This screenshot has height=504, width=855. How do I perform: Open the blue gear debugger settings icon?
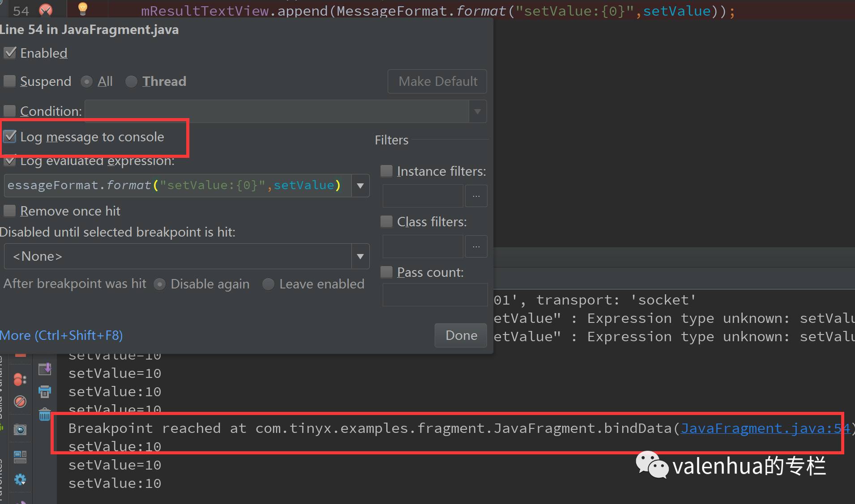pos(20,480)
